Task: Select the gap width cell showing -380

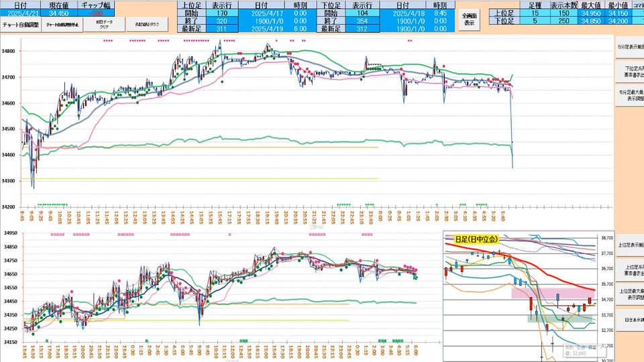Action: click(96, 13)
